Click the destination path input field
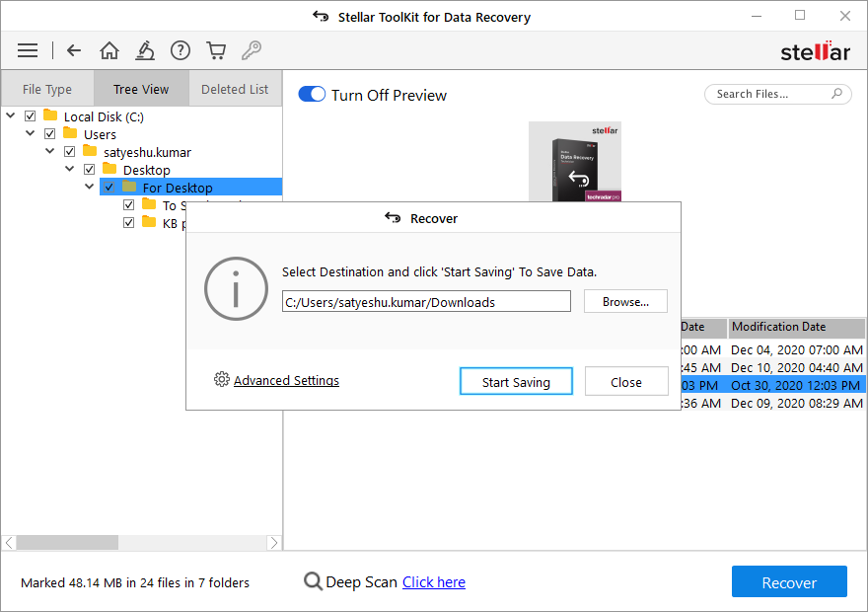 [x=426, y=302]
